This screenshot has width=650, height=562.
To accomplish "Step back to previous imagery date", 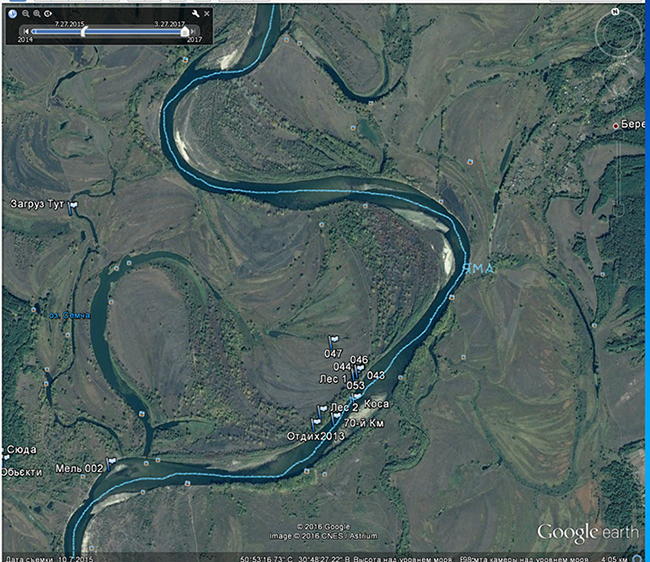I will point(26,31).
